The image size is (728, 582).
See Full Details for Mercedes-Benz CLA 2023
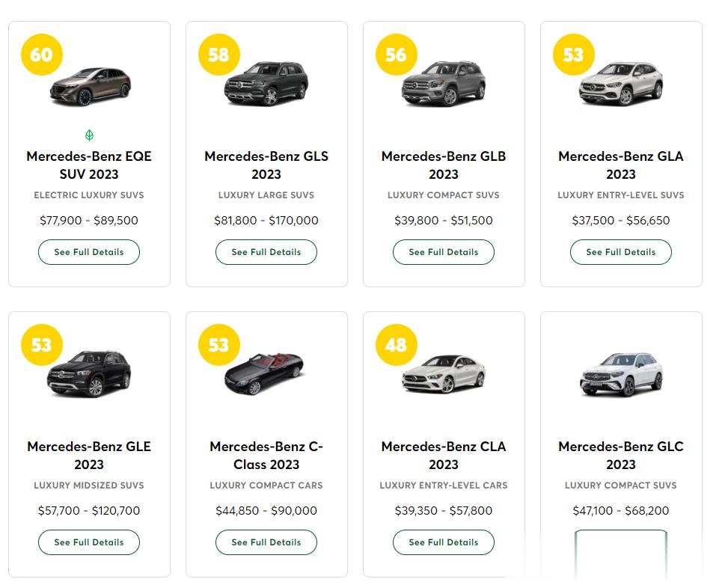(x=444, y=542)
